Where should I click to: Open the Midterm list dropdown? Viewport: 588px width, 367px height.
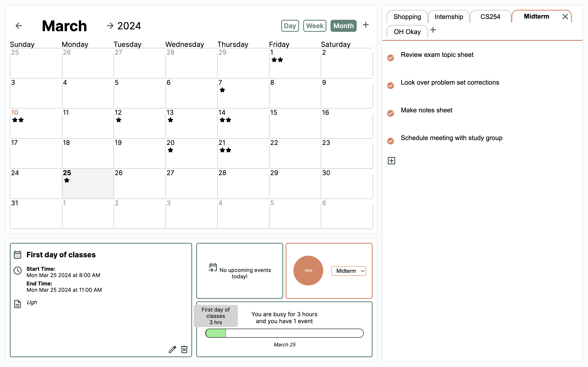point(349,271)
